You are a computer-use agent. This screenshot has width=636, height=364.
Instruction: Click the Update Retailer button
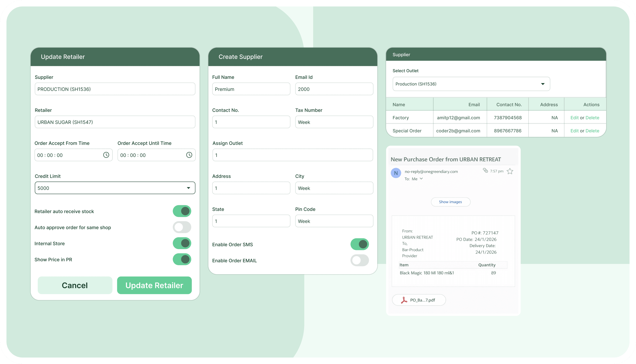click(x=154, y=285)
